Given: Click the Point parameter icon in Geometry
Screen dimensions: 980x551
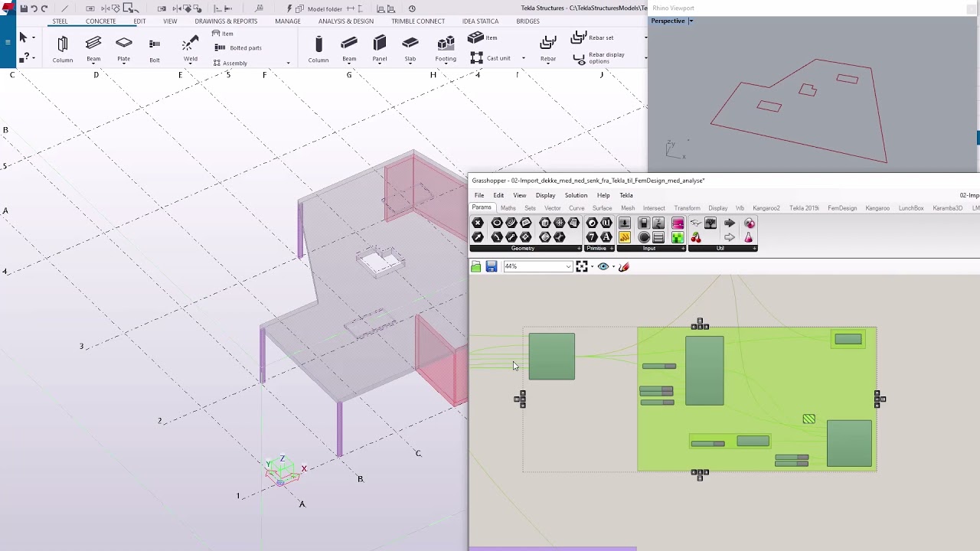Looking at the screenshot, I should click(x=478, y=223).
